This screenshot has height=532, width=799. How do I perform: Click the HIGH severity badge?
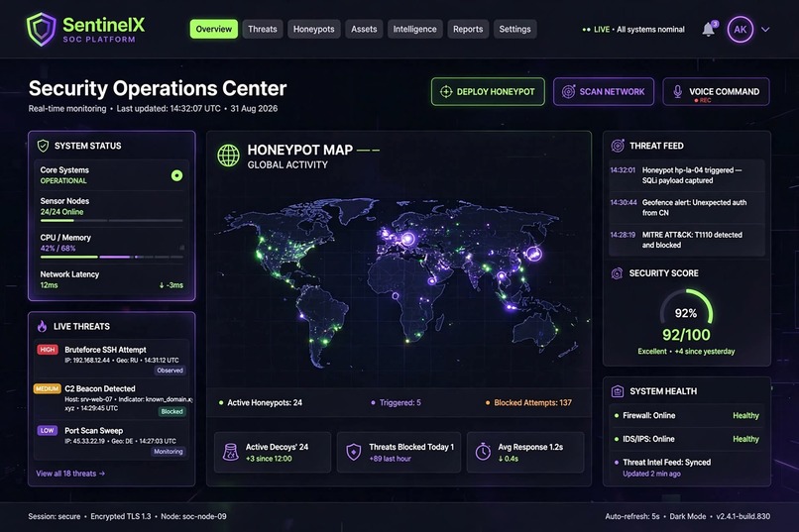[x=48, y=350]
